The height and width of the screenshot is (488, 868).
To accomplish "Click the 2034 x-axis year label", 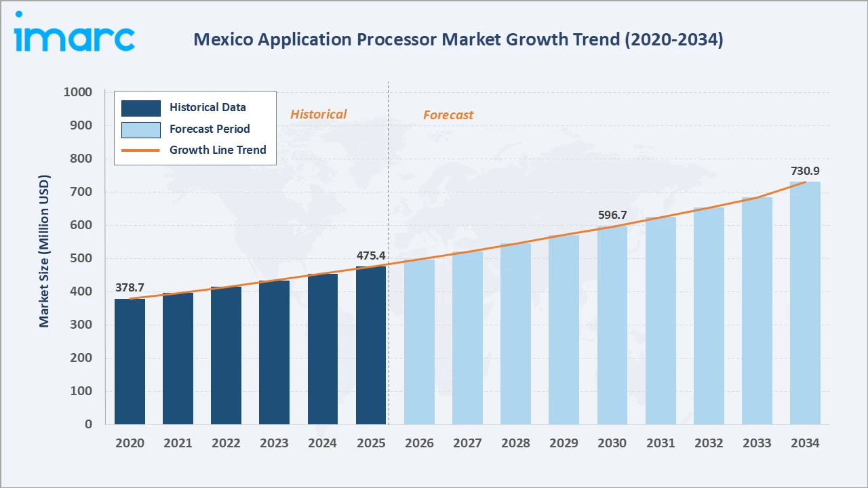I will pyautogui.click(x=806, y=443).
